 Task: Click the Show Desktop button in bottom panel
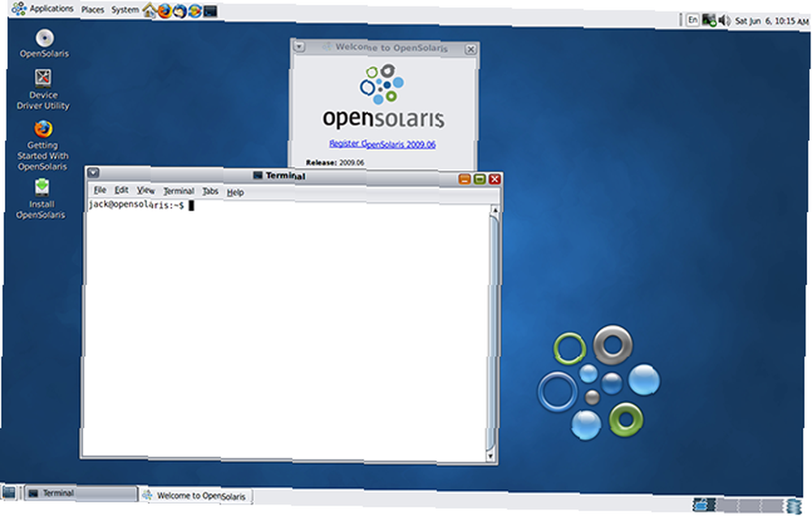[x=9, y=491]
